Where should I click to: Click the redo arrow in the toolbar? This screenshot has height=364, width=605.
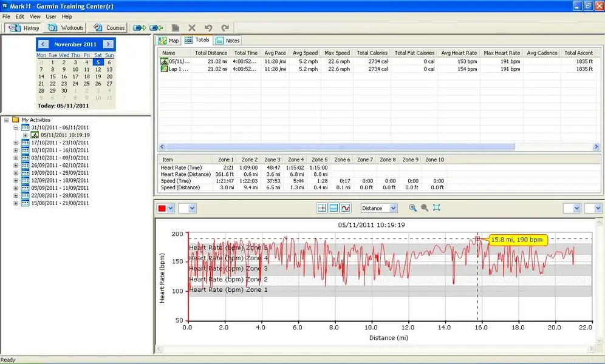[x=225, y=28]
